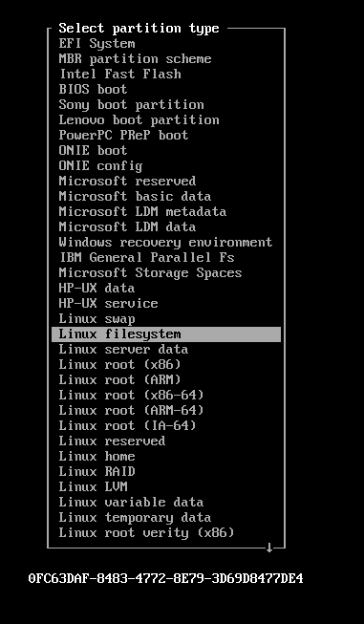
Task: Pick Linux home partition type
Action: tap(96, 456)
